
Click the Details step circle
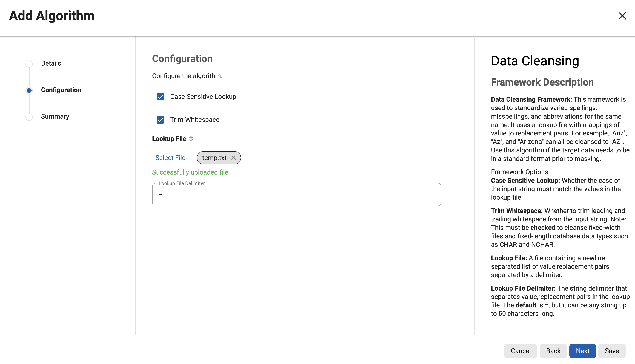coord(29,64)
